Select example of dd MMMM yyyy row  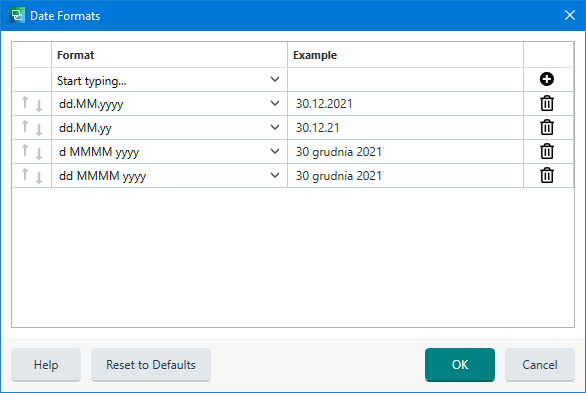point(405,175)
